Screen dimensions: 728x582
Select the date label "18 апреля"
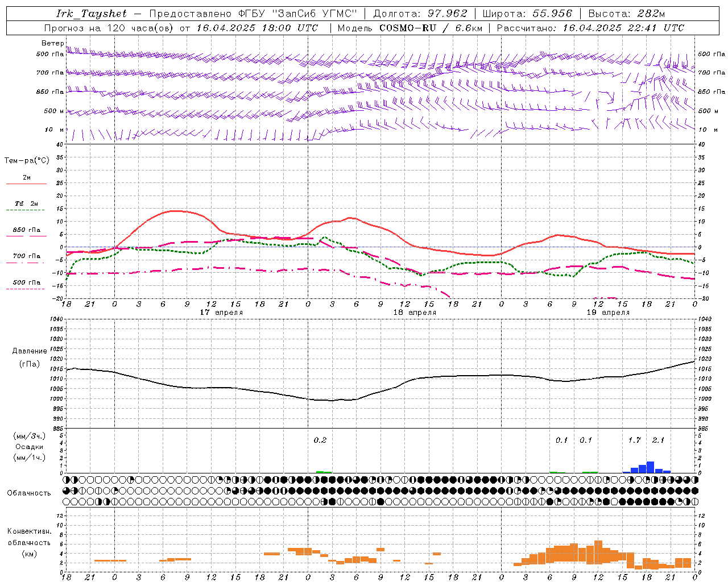click(415, 313)
